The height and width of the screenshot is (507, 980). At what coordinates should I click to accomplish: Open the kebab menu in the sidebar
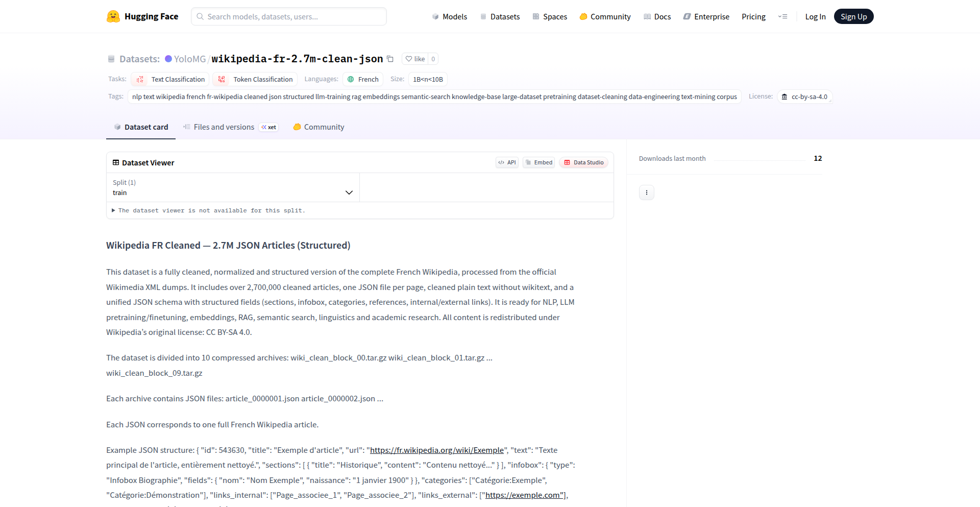pos(646,192)
